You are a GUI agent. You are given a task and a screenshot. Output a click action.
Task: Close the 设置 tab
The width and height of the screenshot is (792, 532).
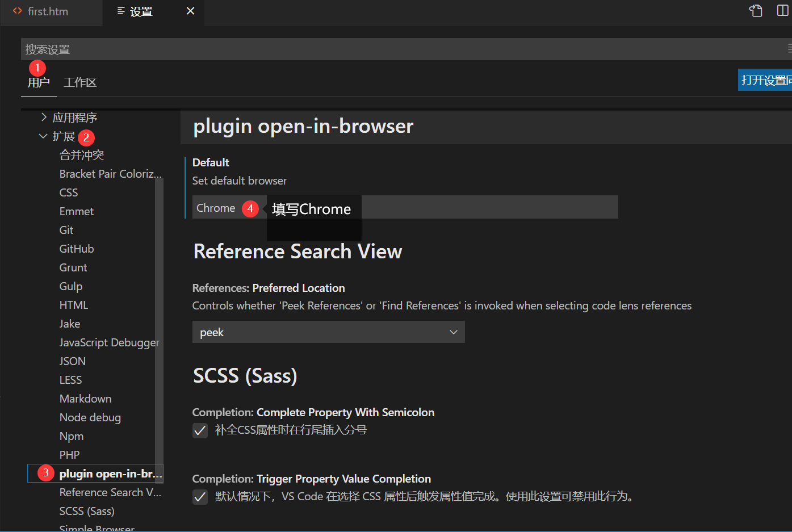(x=190, y=11)
